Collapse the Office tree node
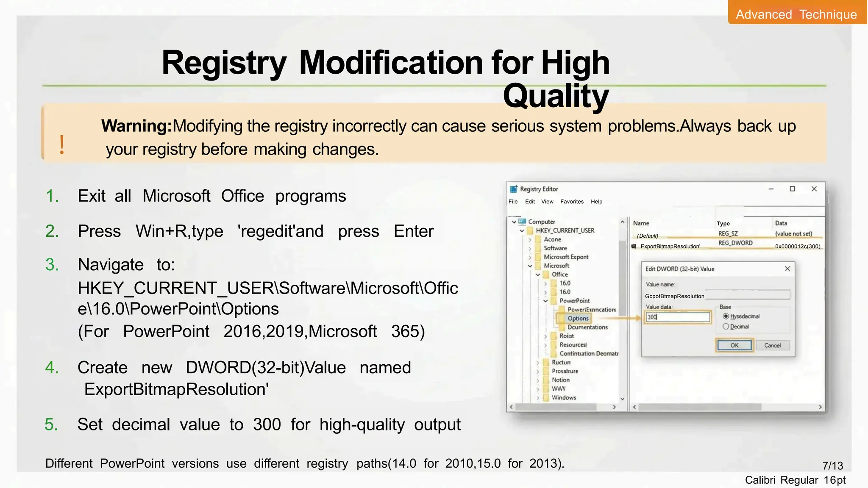This screenshot has height=488, width=868. 538,274
